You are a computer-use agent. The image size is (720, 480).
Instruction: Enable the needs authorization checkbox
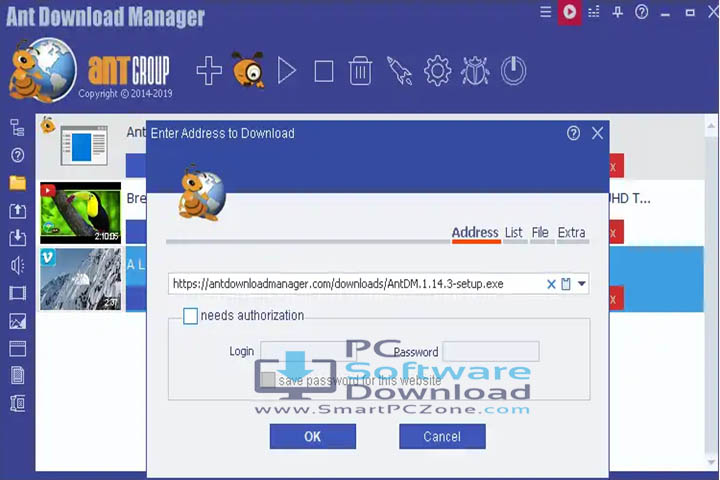(190, 316)
